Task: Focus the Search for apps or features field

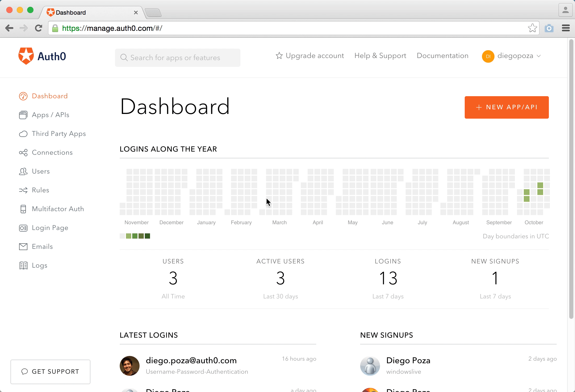Action: click(x=178, y=58)
